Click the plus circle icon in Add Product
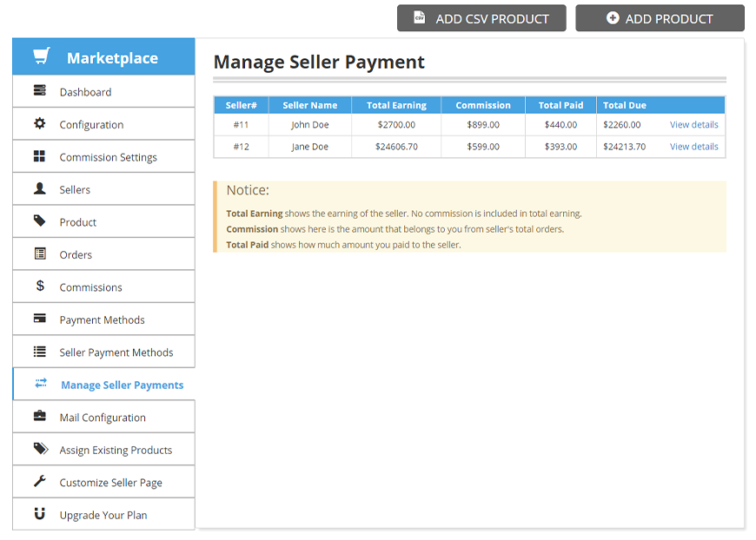 613,18
